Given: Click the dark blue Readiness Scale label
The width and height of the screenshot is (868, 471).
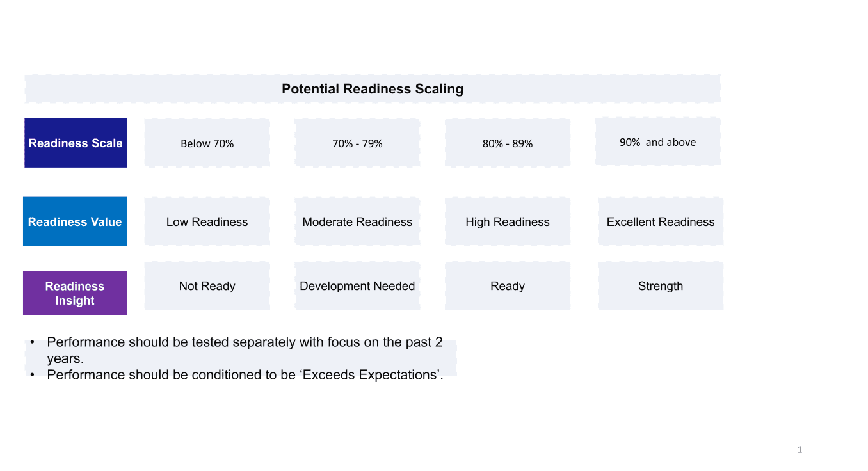Looking at the screenshot, I should click(76, 143).
